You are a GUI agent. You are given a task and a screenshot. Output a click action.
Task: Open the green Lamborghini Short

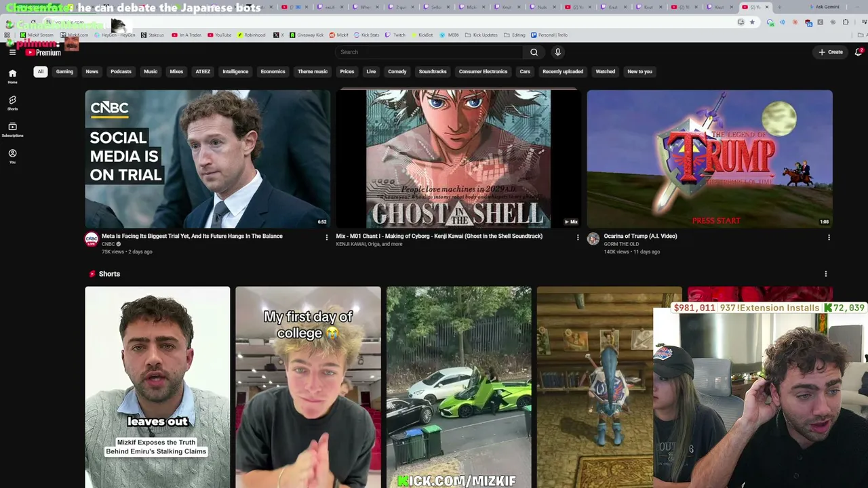click(x=459, y=387)
